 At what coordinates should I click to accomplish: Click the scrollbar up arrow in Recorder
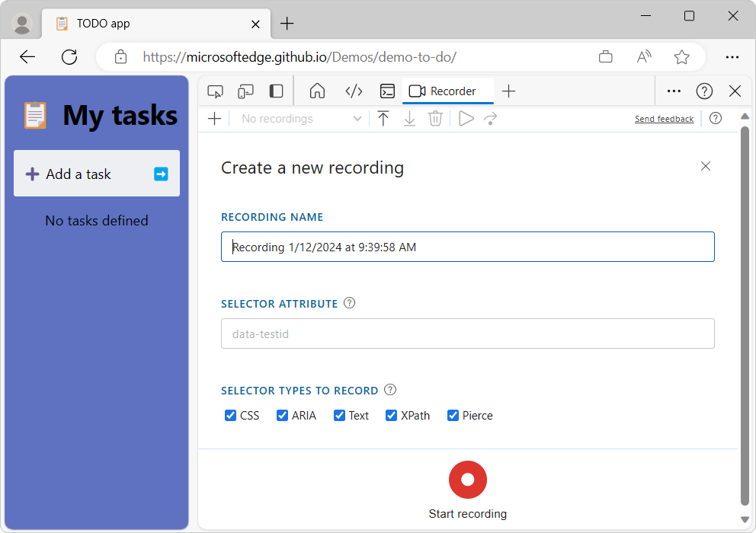[x=745, y=116]
